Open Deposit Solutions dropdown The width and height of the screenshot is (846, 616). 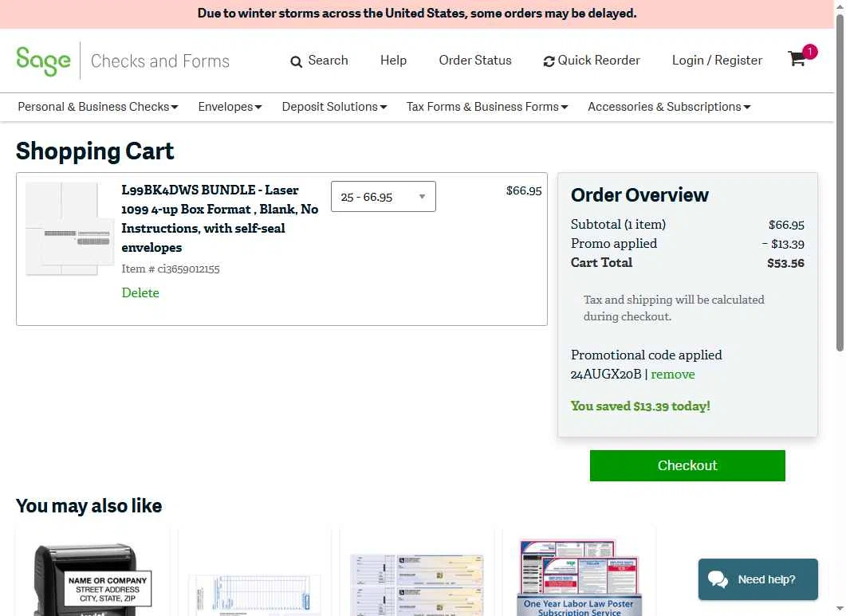[334, 107]
